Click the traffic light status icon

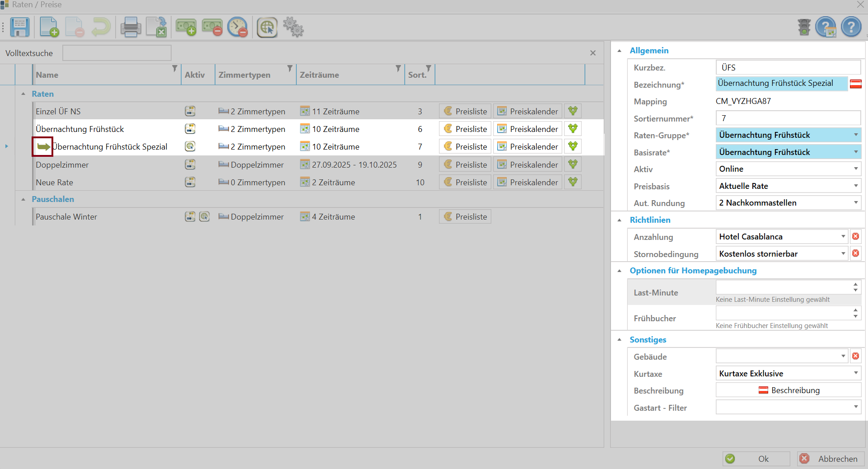click(x=804, y=27)
